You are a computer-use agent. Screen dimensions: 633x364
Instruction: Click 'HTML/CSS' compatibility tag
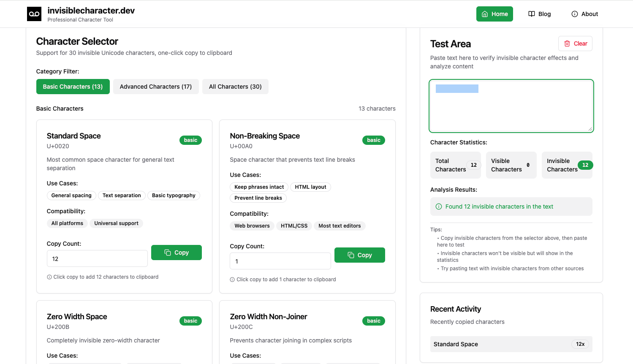(294, 226)
